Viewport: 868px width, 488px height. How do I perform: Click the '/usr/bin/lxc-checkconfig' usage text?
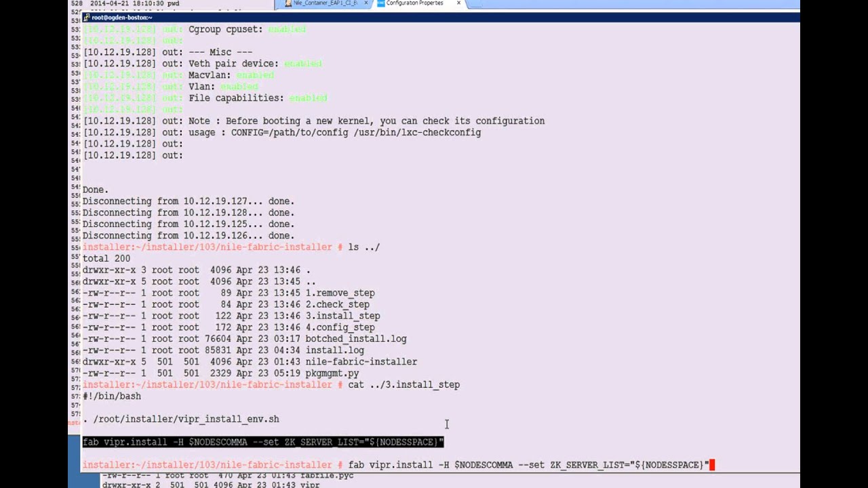point(417,132)
